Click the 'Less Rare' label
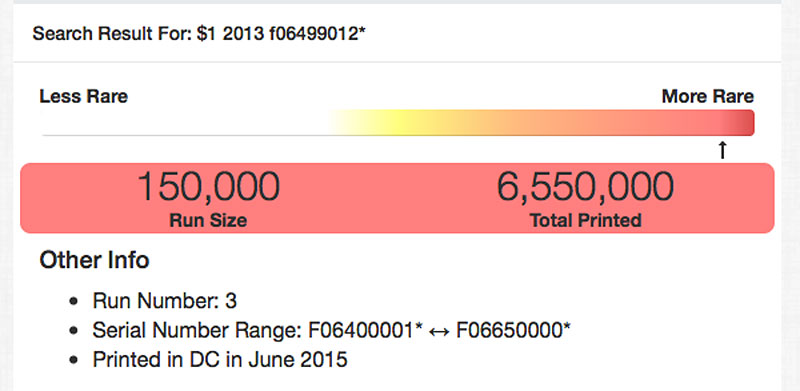The width and height of the screenshot is (800, 391). click(84, 96)
